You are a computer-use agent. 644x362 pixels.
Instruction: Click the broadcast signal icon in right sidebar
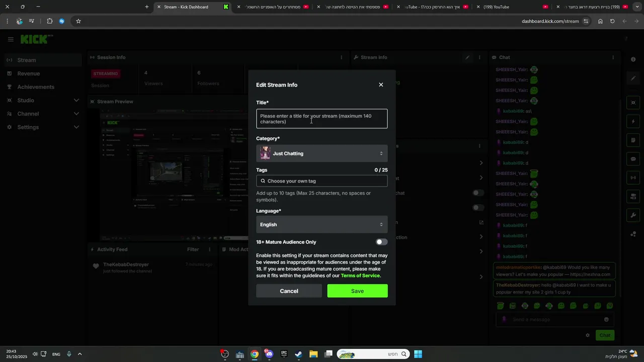coord(633,177)
